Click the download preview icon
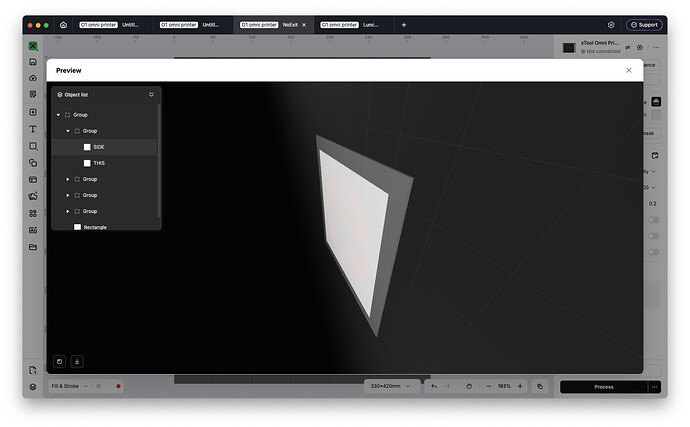 pyautogui.click(x=77, y=362)
